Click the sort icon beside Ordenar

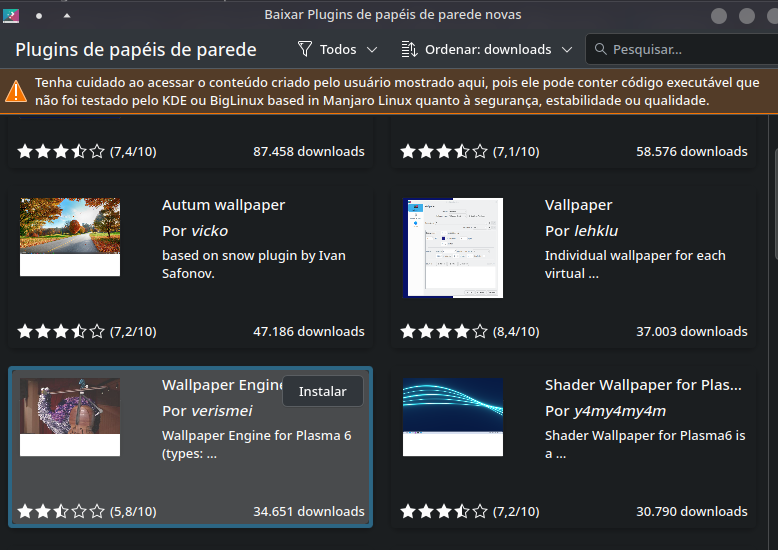(x=408, y=49)
